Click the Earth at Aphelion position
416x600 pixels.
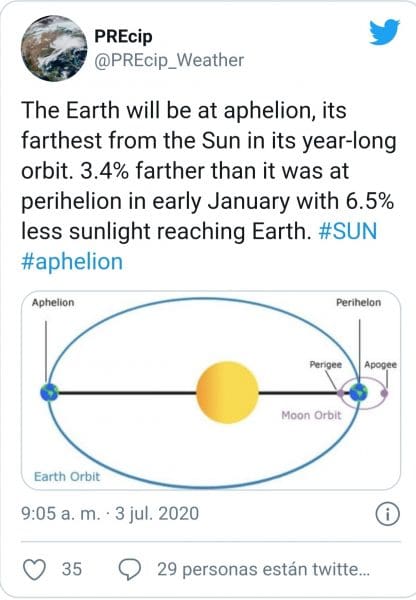click(49, 393)
